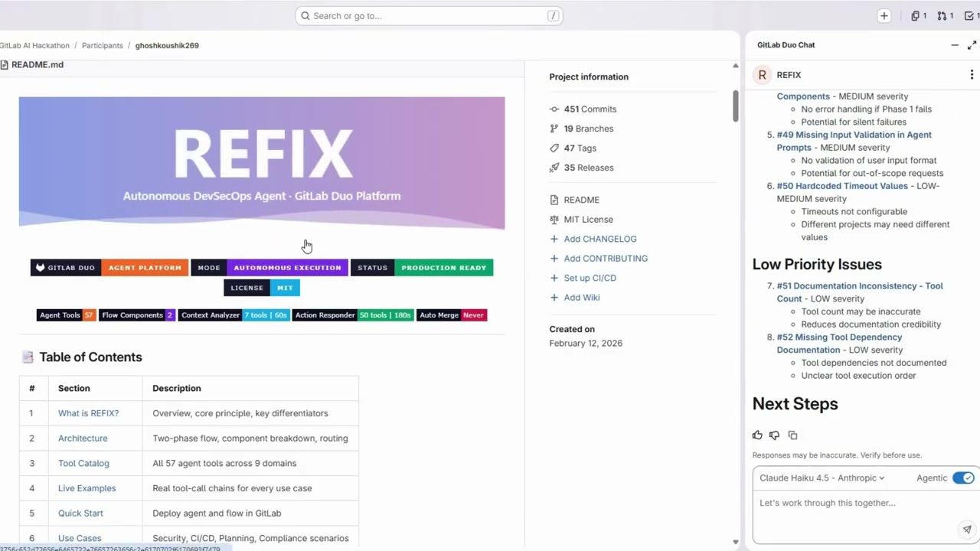Screen dimensions: 980x551
Task: Open the Claude Haiku 4.5 model dropdown
Action: (822, 478)
